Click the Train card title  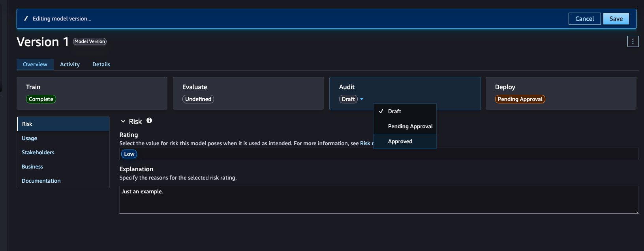pyautogui.click(x=33, y=87)
